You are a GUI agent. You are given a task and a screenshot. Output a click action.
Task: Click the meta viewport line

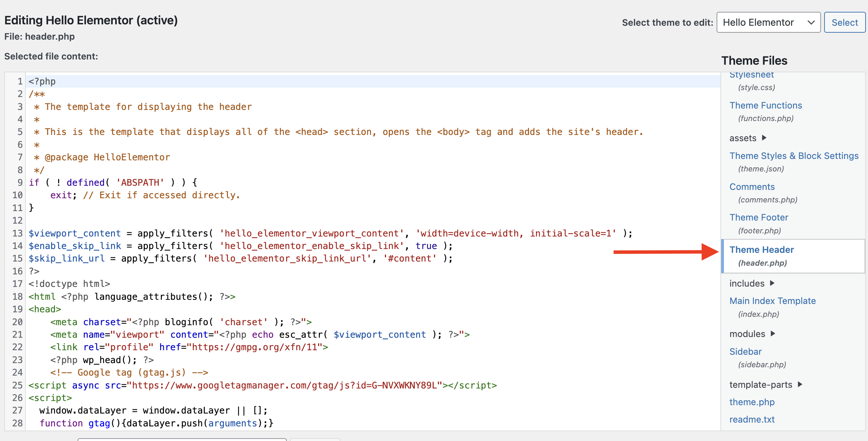click(x=260, y=335)
